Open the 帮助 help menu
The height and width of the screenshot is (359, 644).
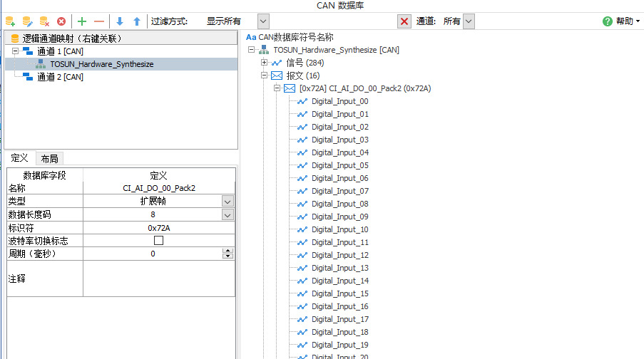click(628, 21)
